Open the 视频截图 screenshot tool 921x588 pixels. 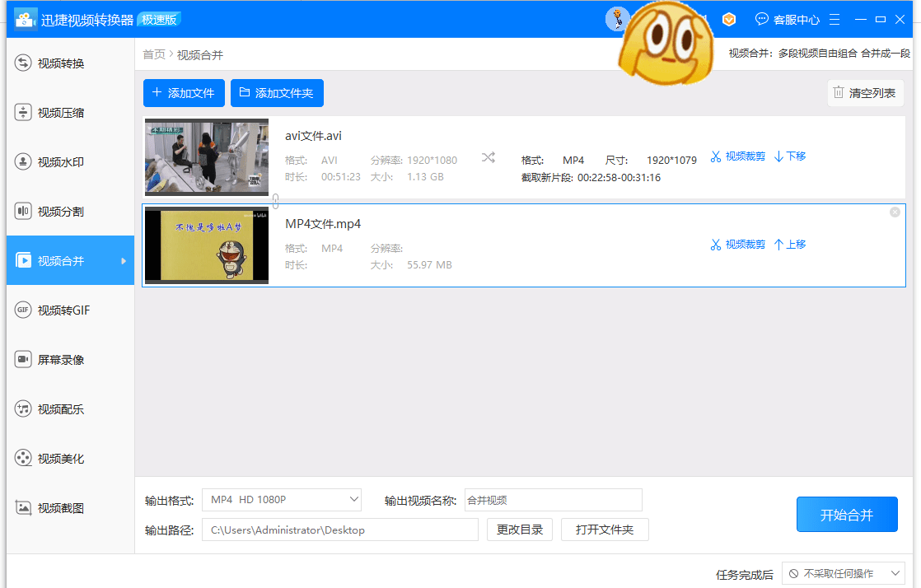[61, 508]
